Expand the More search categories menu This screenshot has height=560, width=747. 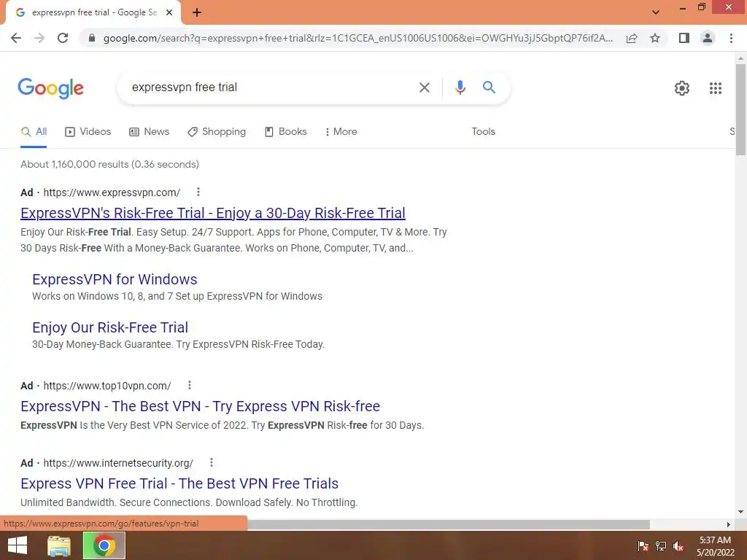(x=341, y=132)
